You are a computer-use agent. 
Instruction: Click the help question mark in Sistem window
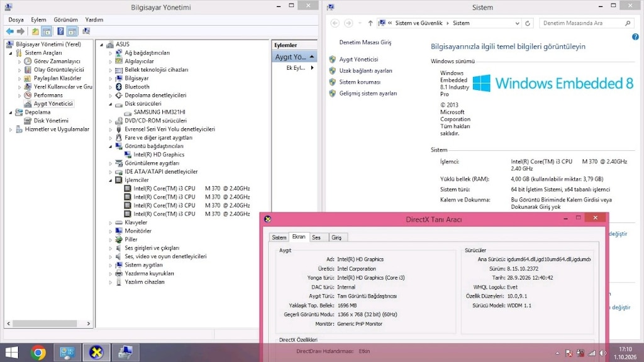(x=635, y=37)
